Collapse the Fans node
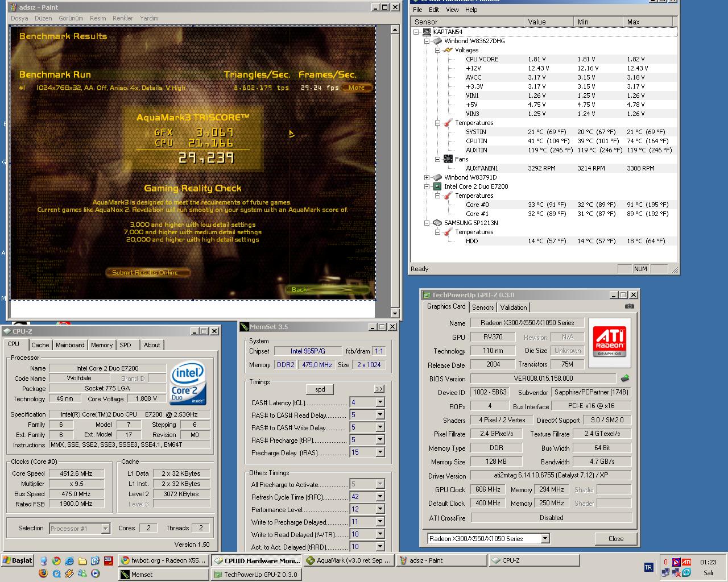This screenshot has height=582, width=728. coord(438,159)
